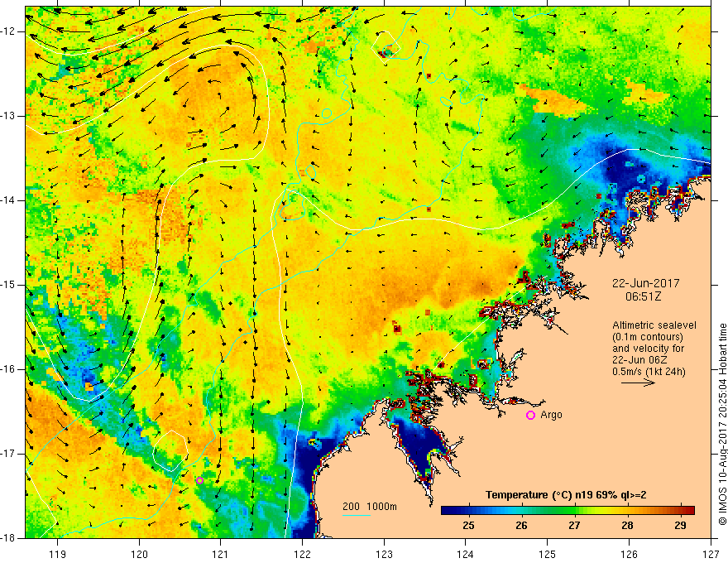Click the 28 tick label on the colour bar

pyautogui.click(x=627, y=526)
